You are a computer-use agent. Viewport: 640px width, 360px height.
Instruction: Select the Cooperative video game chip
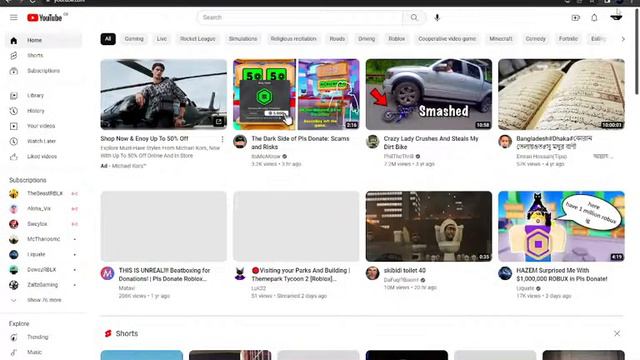pyautogui.click(x=447, y=39)
